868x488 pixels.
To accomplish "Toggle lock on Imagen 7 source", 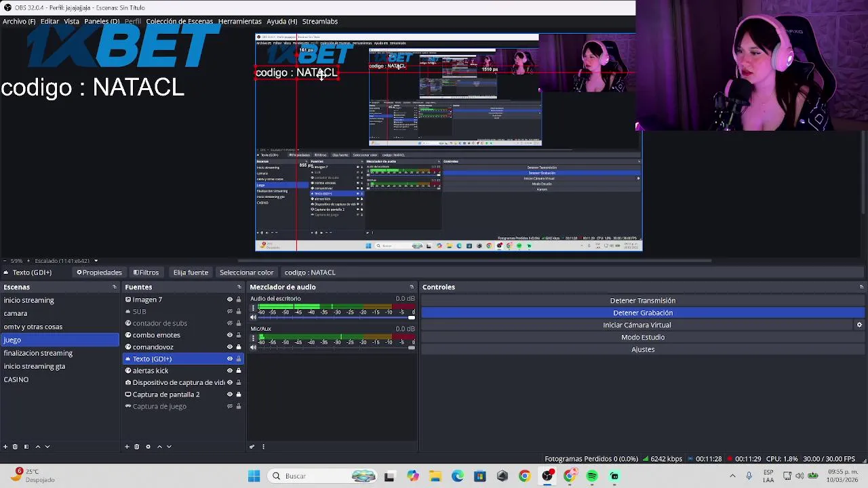I will point(238,300).
